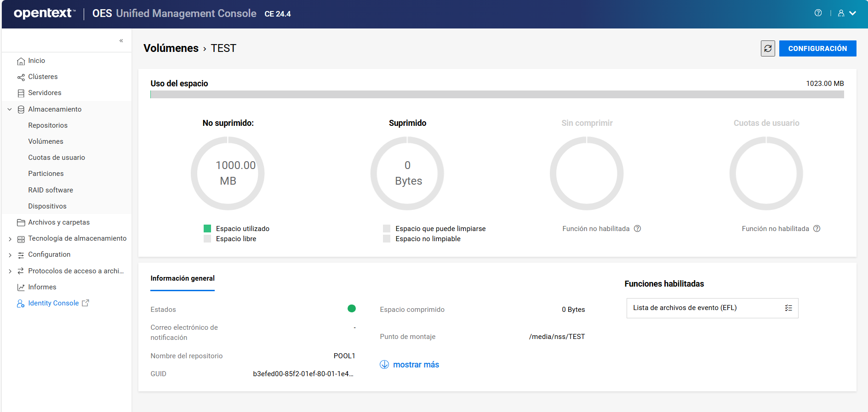This screenshot has width=868, height=412.
Task: Collapse the Almacenamiento tree section
Action: [10, 109]
